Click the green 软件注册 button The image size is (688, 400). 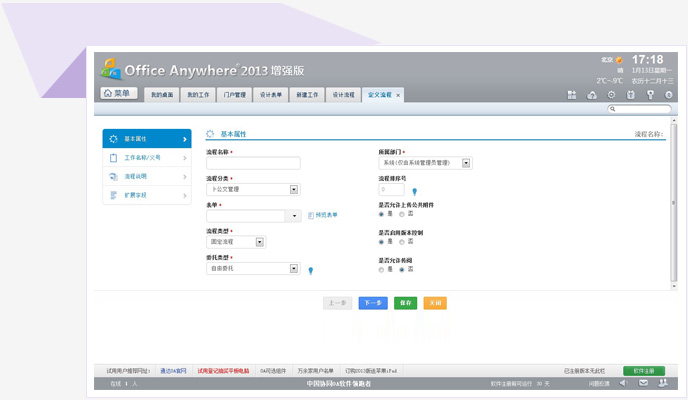pos(644,371)
